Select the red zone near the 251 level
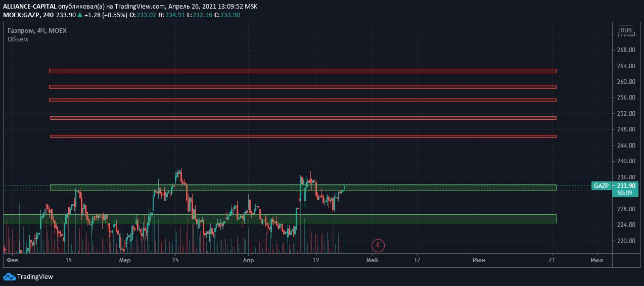This screenshot has width=644, height=286. (303, 118)
